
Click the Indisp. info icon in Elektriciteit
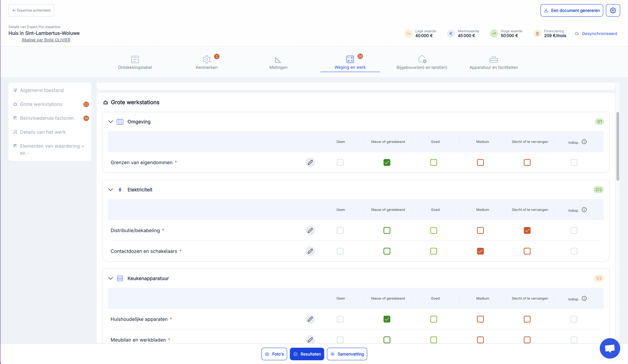[x=584, y=210]
